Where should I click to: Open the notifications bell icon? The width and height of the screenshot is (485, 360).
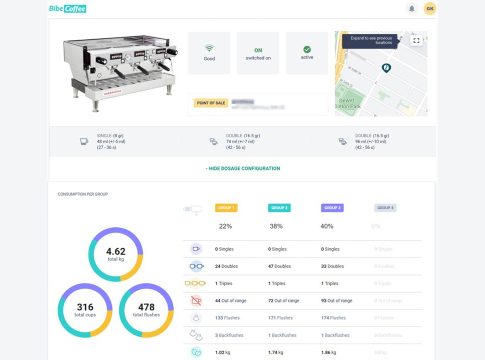click(x=412, y=9)
